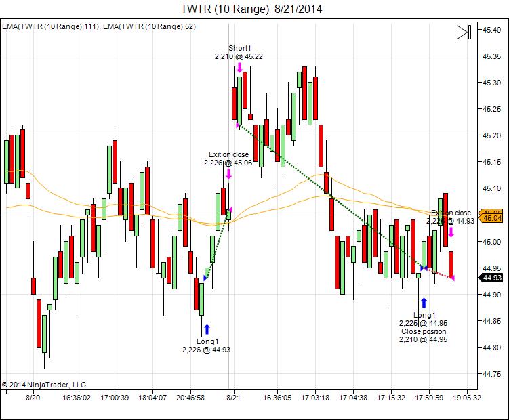Select the 'Short1' trade label
509x420 pixels.
click(x=239, y=48)
